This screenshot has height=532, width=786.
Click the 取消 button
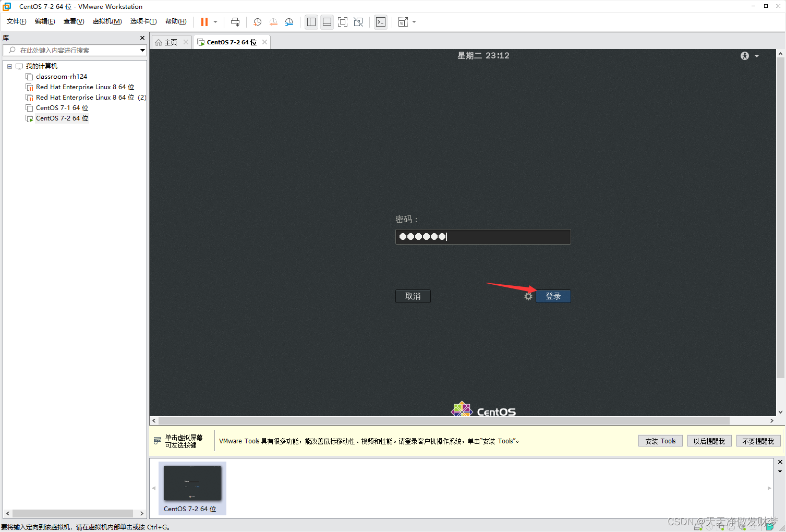point(413,296)
